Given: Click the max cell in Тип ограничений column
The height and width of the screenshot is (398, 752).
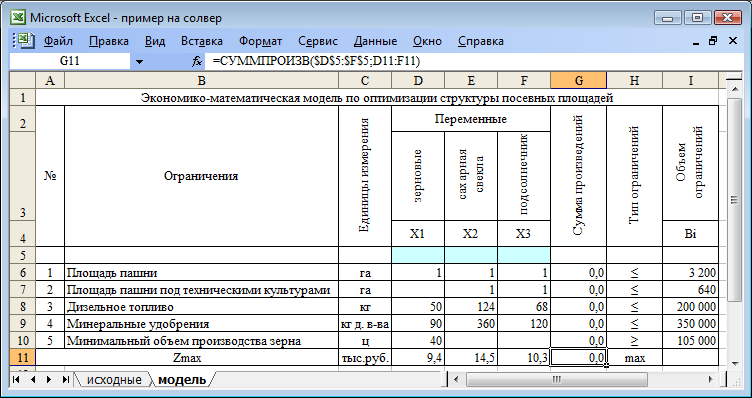Looking at the screenshot, I should 634,358.
